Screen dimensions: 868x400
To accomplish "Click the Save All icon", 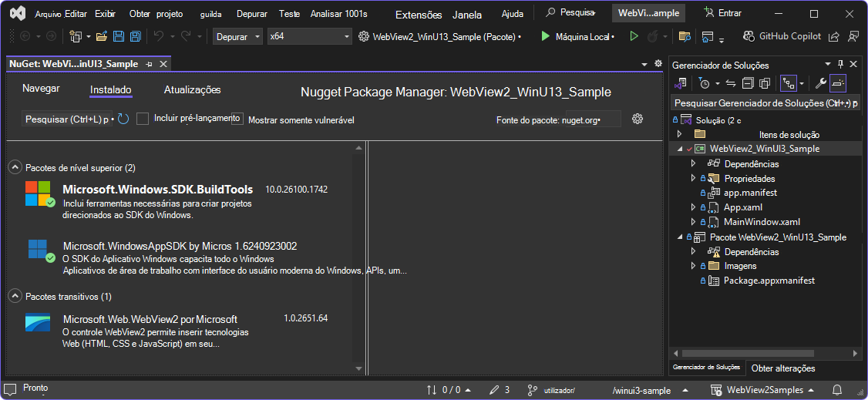I will point(135,36).
